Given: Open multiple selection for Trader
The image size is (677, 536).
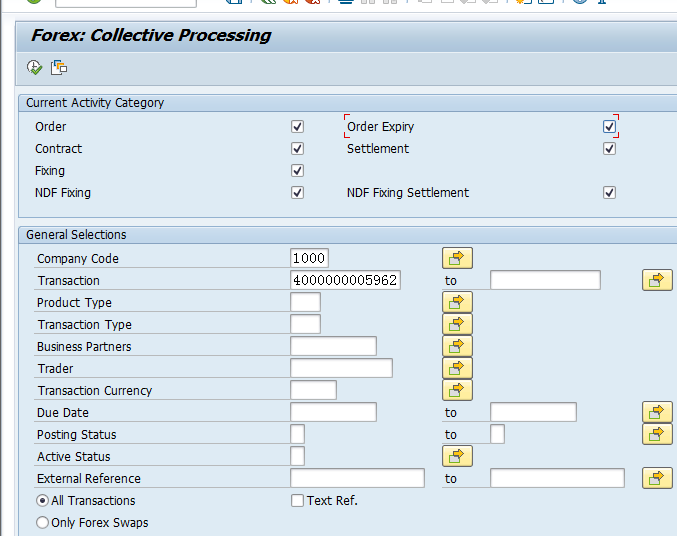Looking at the screenshot, I should 457,368.
